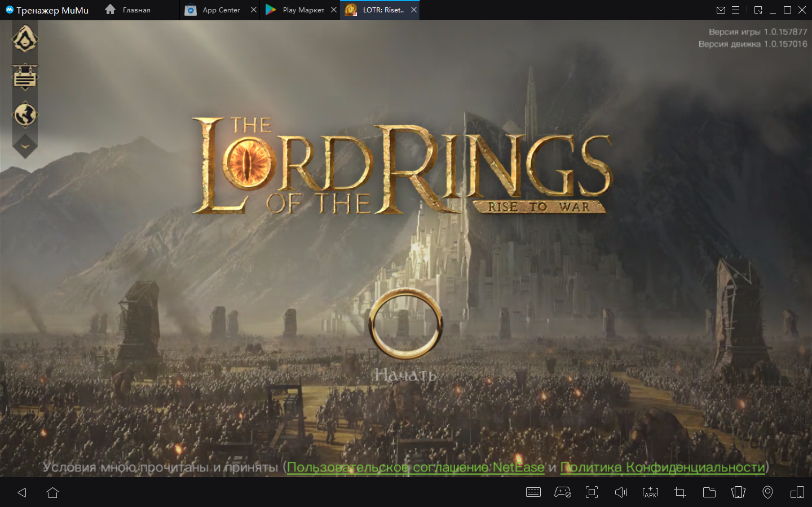Click the globe server selection icon
812x507 pixels.
[25, 115]
